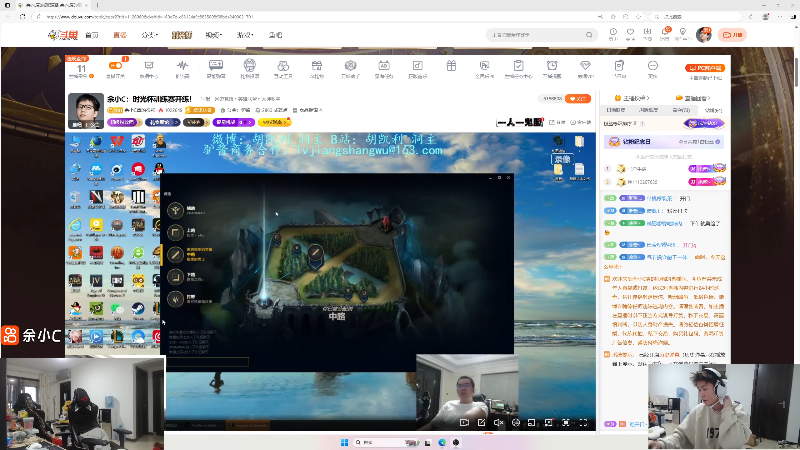Click the orange start-streaming button in header

(732, 35)
